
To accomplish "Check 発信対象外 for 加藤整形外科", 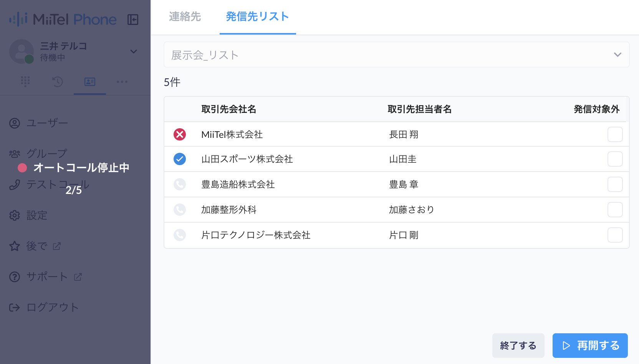I will [x=615, y=210].
